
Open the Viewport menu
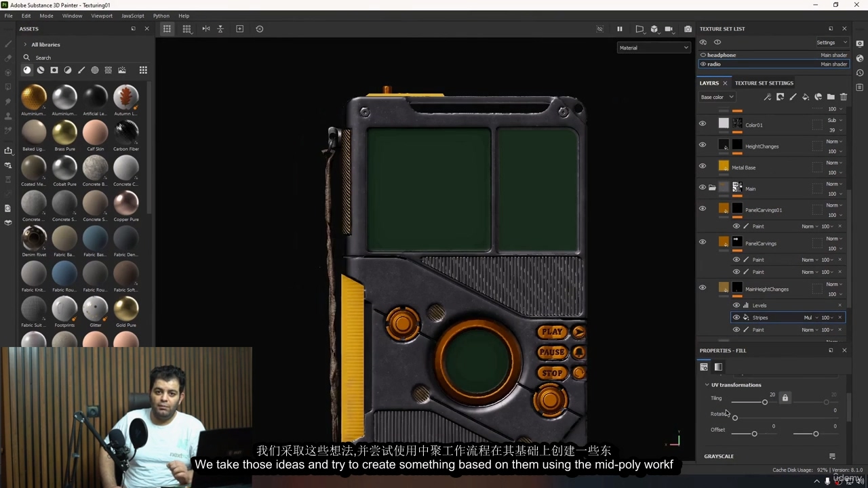tap(102, 16)
